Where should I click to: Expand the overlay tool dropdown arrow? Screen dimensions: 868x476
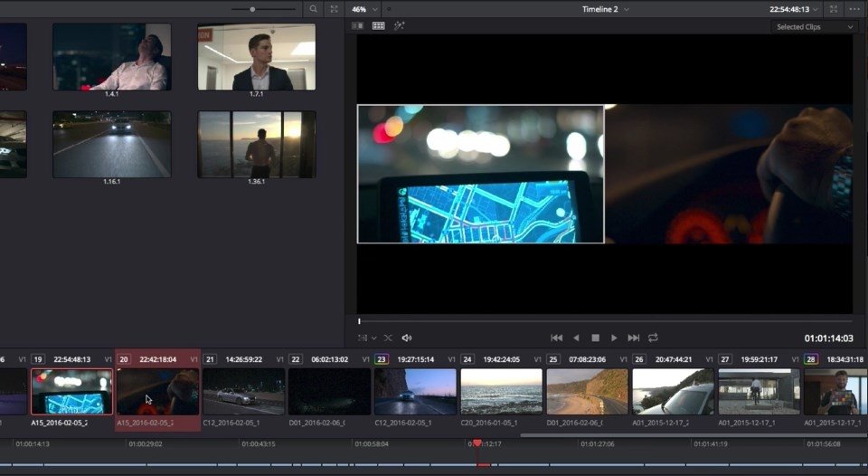(374, 338)
